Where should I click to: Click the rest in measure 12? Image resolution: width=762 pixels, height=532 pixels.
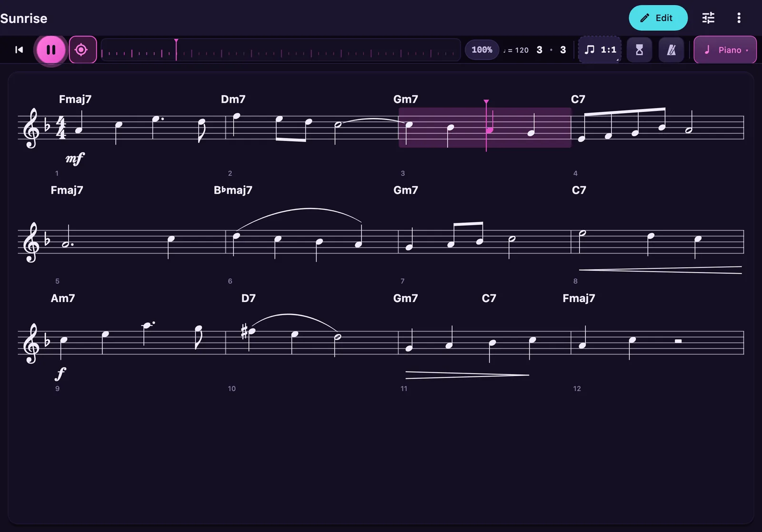tap(678, 341)
